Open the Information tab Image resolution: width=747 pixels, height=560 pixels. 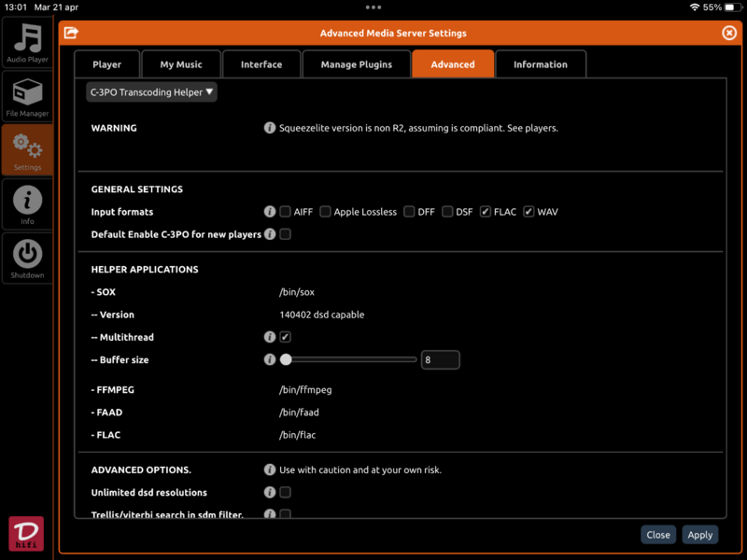tap(541, 63)
